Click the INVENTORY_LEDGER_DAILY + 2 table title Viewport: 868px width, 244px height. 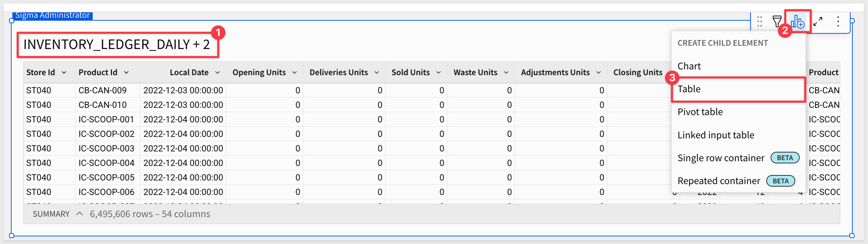(x=117, y=45)
